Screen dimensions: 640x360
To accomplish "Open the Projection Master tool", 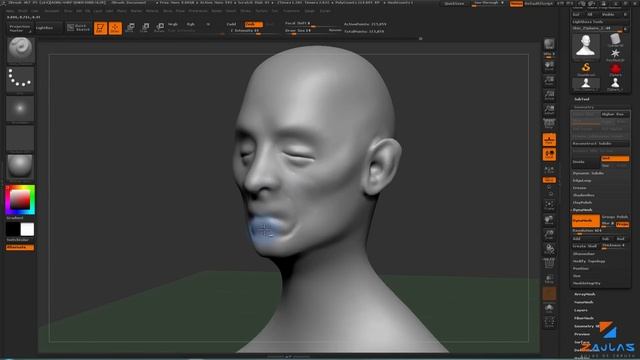I will click(20, 28).
